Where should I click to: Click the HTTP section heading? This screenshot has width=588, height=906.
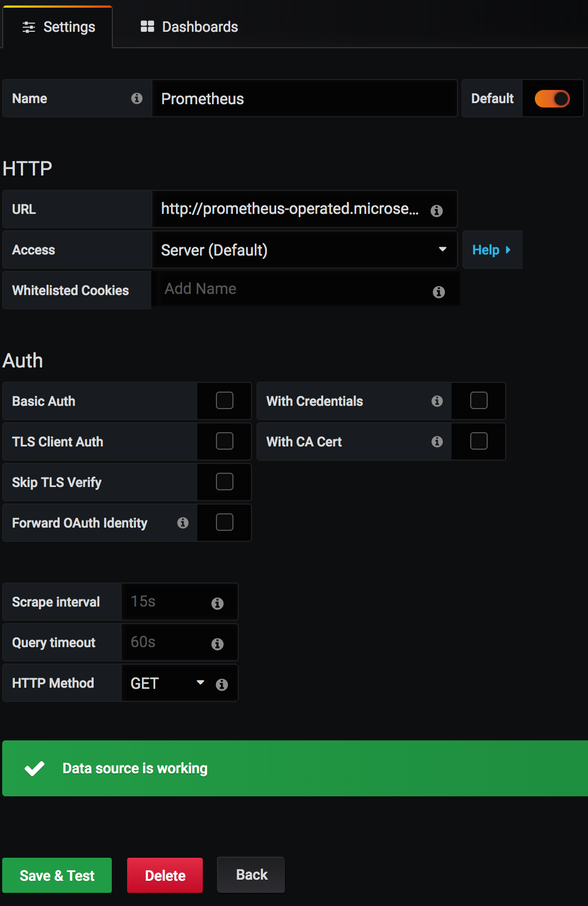tap(27, 168)
